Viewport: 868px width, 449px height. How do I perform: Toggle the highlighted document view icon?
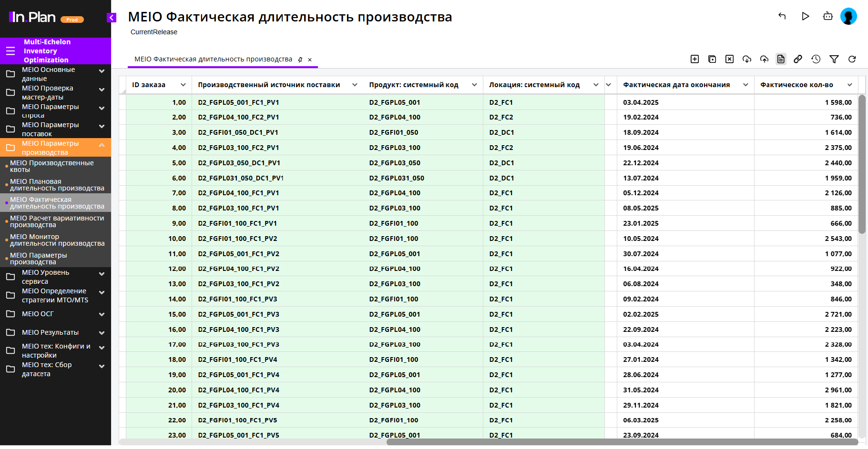pyautogui.click(x=781, y=59)
